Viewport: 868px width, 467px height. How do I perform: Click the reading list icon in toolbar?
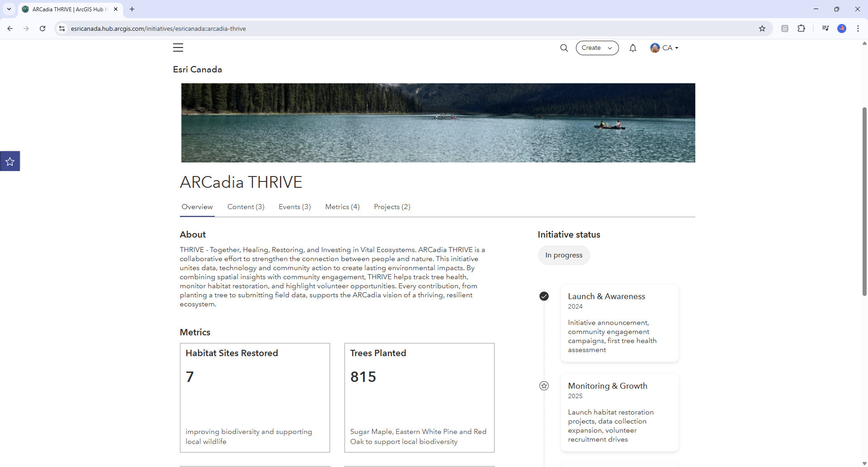pyautogui.click(x=785, y=28)
